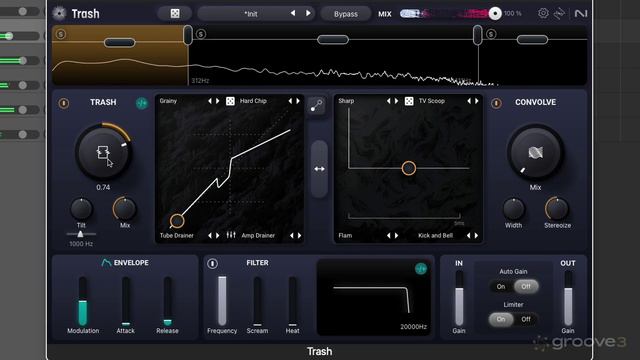
Task: Click the Modulation slider
Action: pos(83,301)
